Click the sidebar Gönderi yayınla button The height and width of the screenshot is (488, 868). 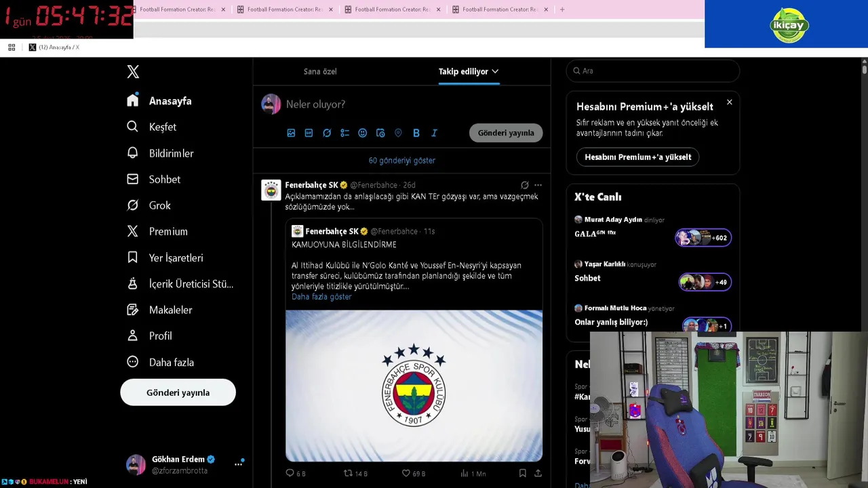click(x=178, y=392)
